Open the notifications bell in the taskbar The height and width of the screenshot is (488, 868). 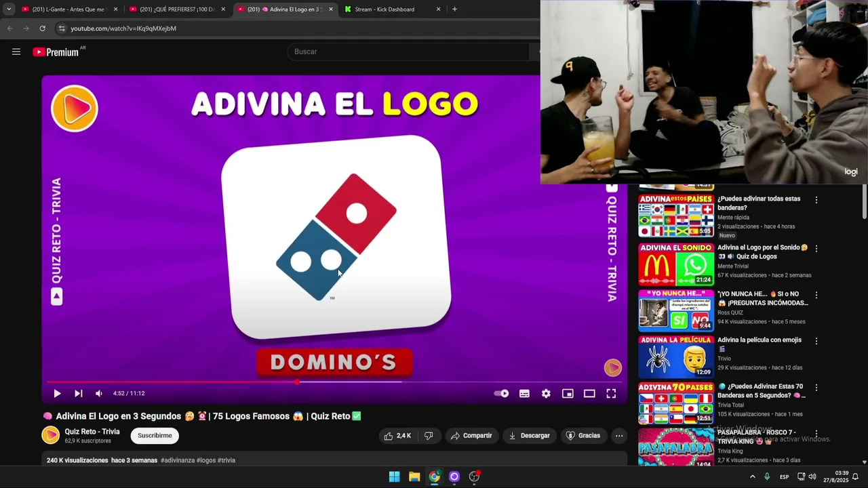tap(856, 476)
